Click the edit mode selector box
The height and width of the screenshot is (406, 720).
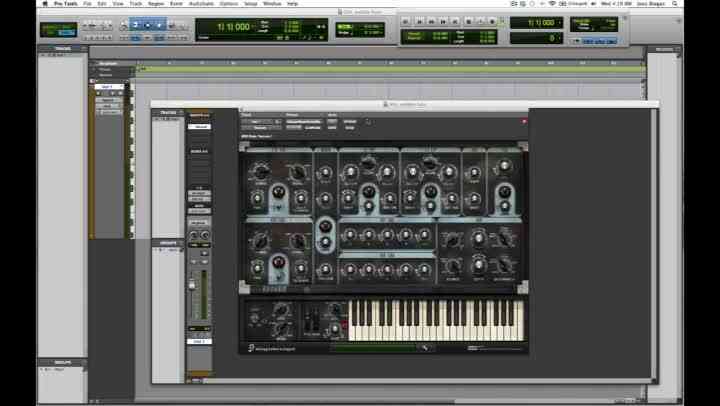coord(58,29)
